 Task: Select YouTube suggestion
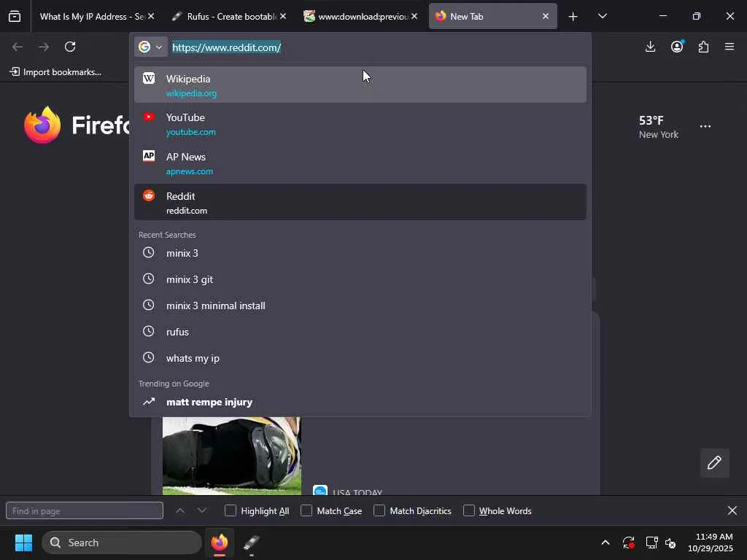click(360, 124)
